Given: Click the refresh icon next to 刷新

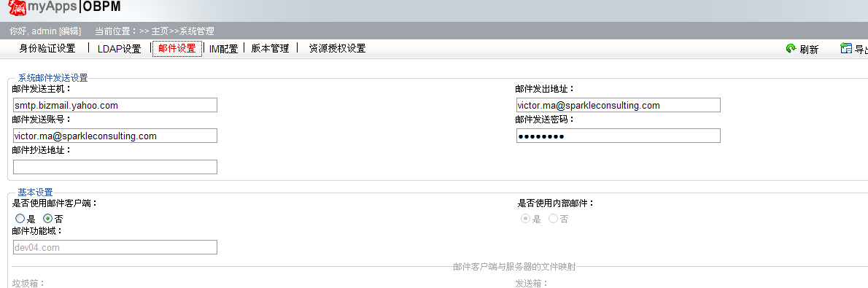Looking at the screenshot, I should [x=791, y=48].
